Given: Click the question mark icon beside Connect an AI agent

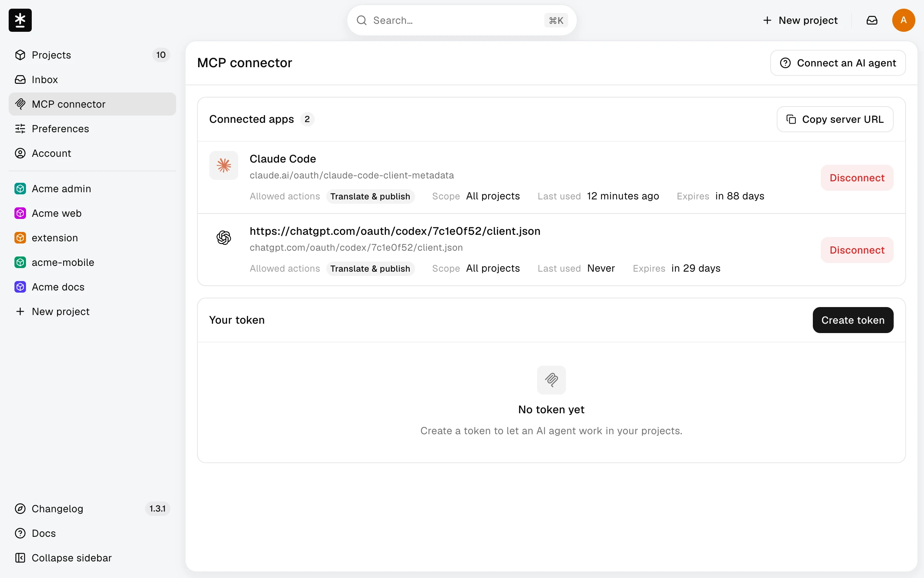Looking at the screenshot, I should 785,63.
